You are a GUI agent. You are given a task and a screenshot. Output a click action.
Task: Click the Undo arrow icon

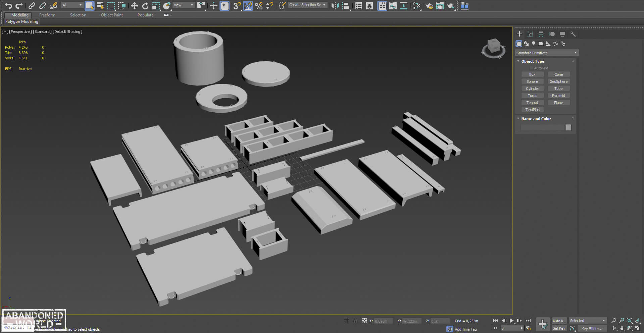(8, 6)
